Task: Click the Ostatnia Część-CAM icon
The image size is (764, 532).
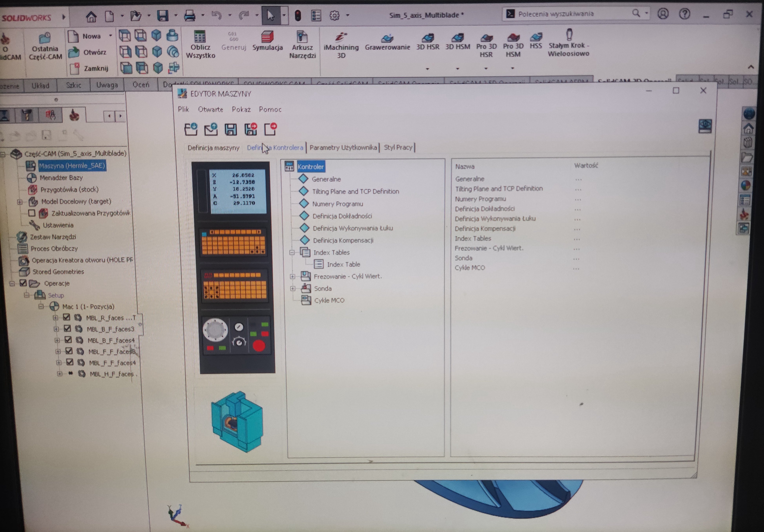Action: tap(45, 38)
